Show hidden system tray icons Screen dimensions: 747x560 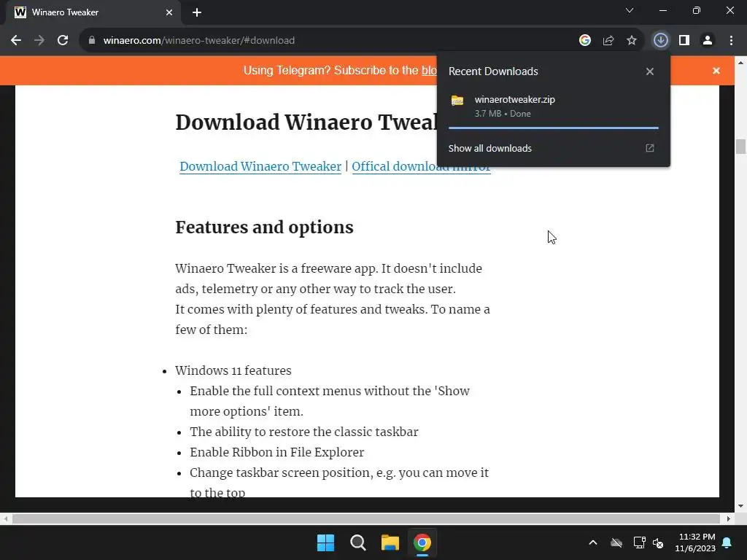click(593, 542)
